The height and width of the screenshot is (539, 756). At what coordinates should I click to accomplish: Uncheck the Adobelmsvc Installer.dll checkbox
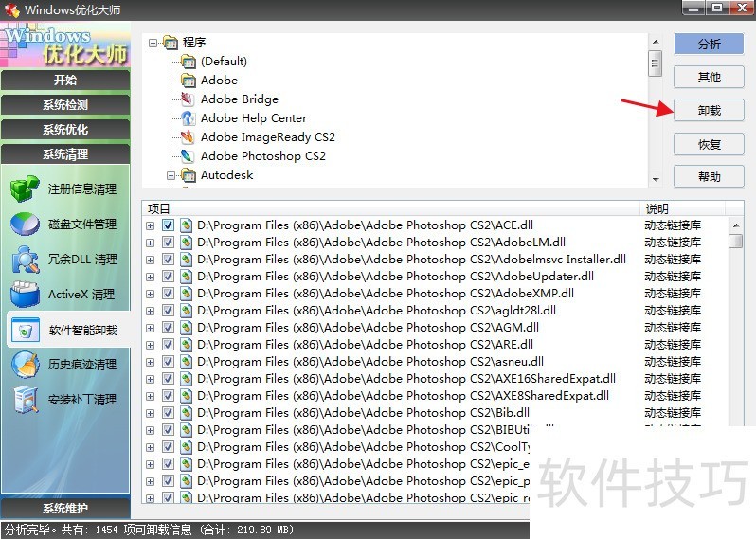point(168,260)
